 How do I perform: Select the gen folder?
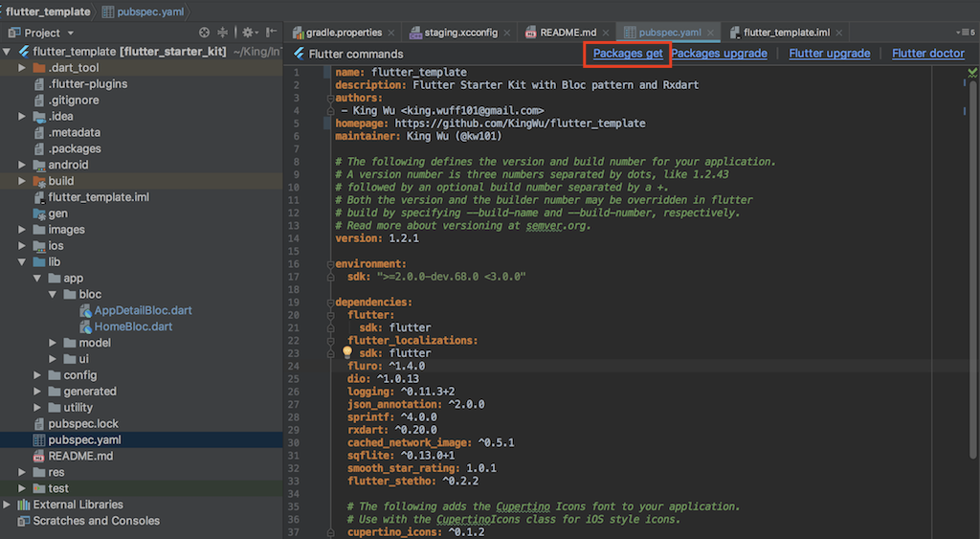tap(57, 213)
